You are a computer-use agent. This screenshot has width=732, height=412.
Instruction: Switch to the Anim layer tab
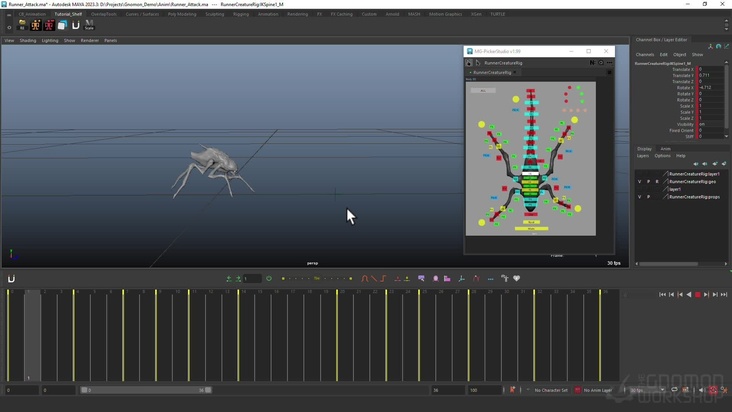click(666, 149)
